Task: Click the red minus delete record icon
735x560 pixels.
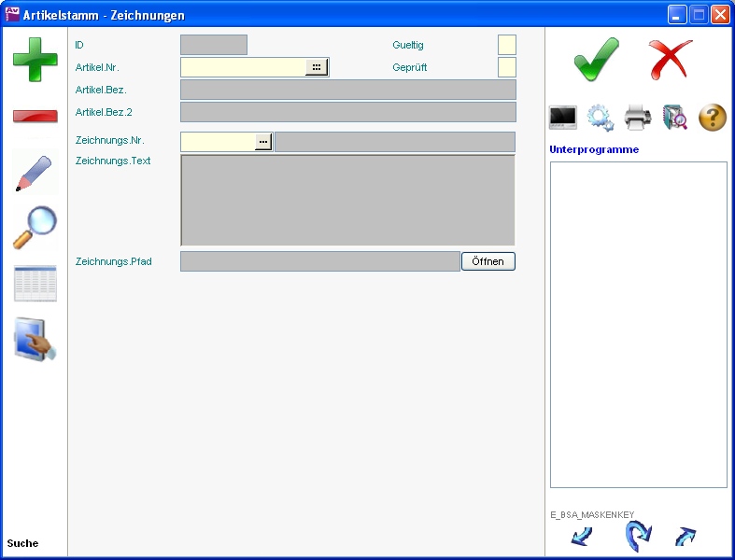Action: click(x=35, y=117)
